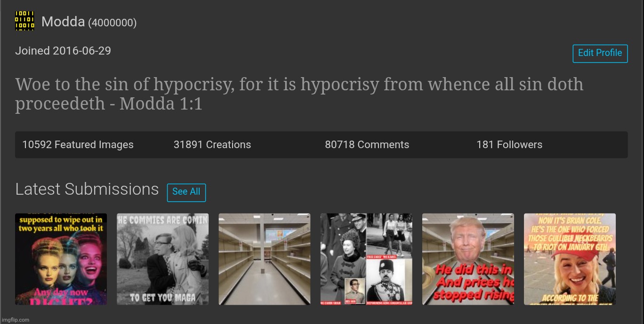Open the Modda username link
Screen dimensions: 644x324
(63, 22)
